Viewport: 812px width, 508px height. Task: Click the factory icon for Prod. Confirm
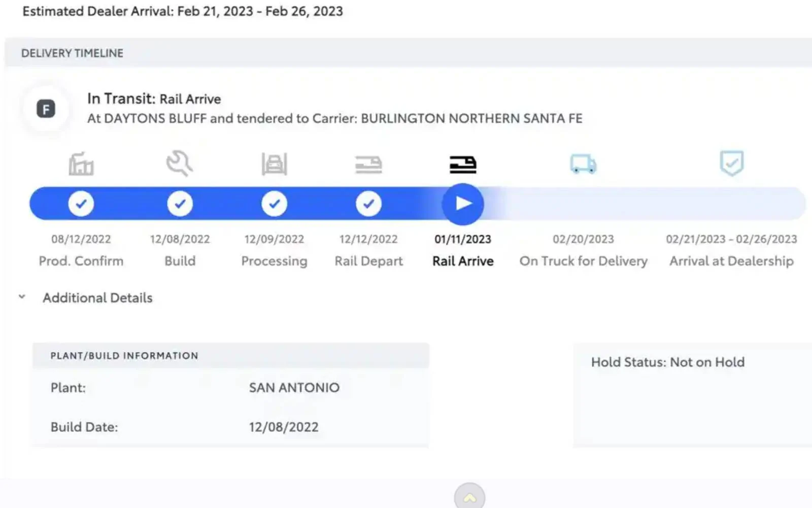[x=81, y=164]
